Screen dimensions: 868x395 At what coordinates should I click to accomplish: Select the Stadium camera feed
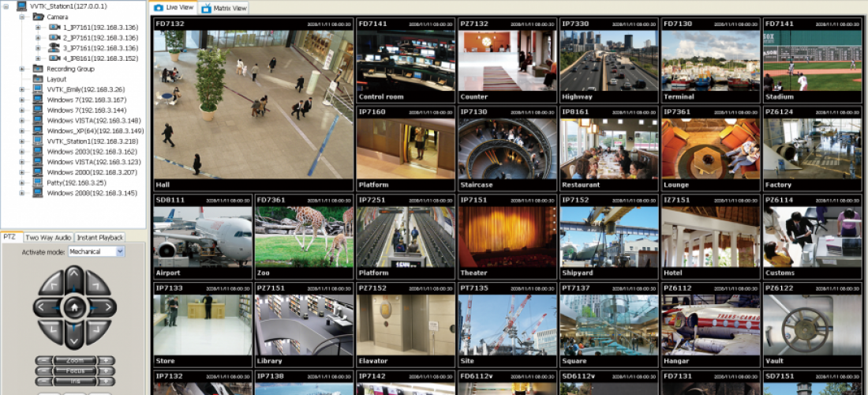[x=812, y=61]
